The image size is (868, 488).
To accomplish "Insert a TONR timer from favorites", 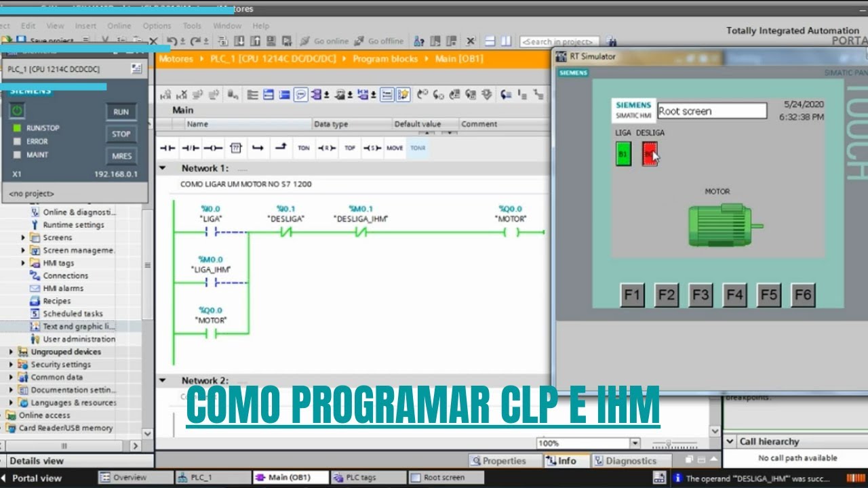I will [x=418, y=148].
